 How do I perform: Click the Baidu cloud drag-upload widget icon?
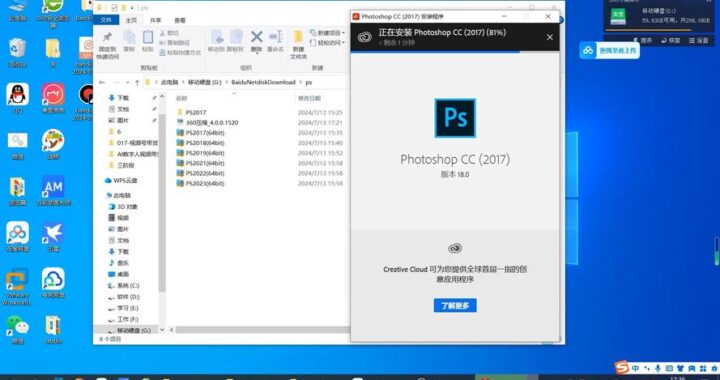(588, 50)
